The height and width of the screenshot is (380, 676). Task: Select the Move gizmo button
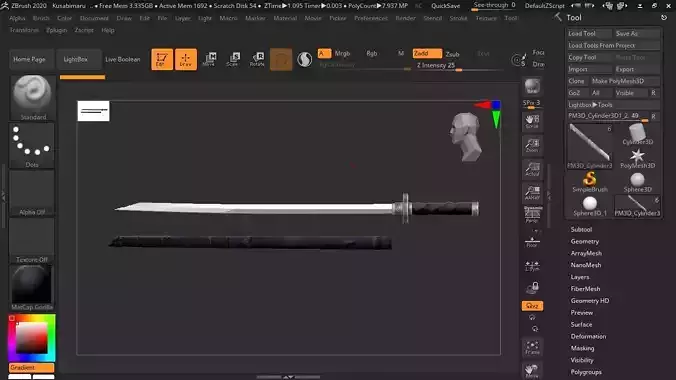click(x=209, y=59)
